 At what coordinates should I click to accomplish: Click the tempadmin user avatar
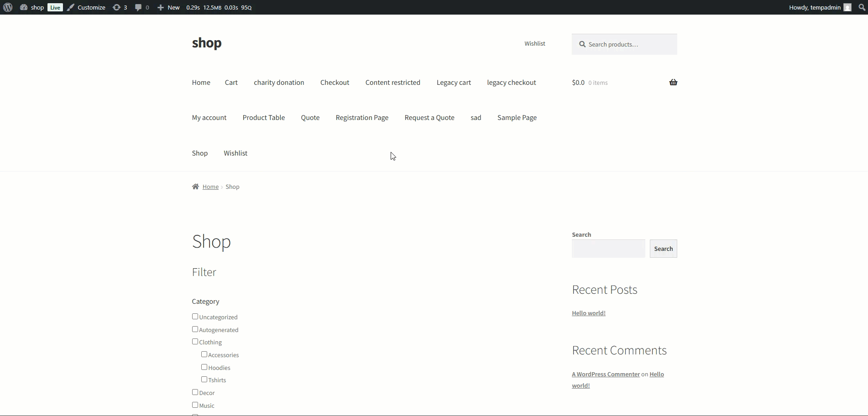[x=847, y=7]
